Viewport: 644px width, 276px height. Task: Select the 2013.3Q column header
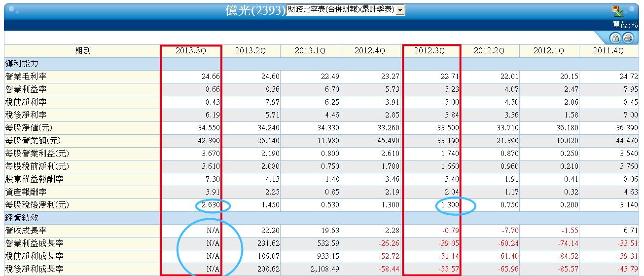click(x=191, y=51)
